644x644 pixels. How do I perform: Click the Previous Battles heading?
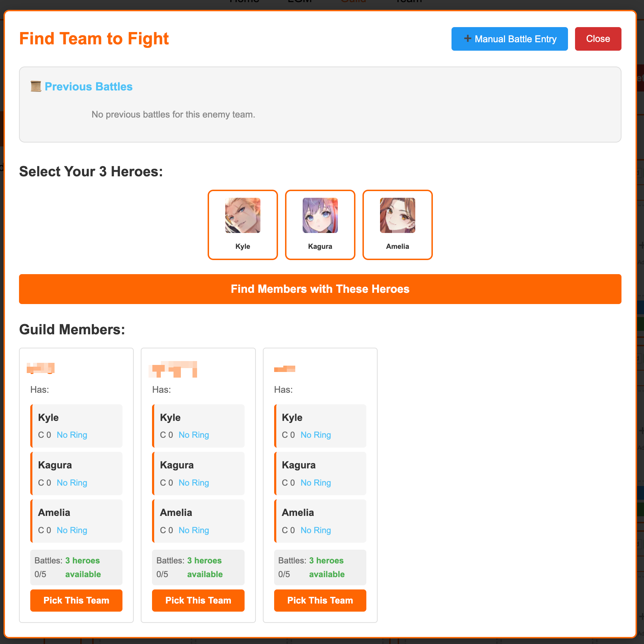[88, 87]
